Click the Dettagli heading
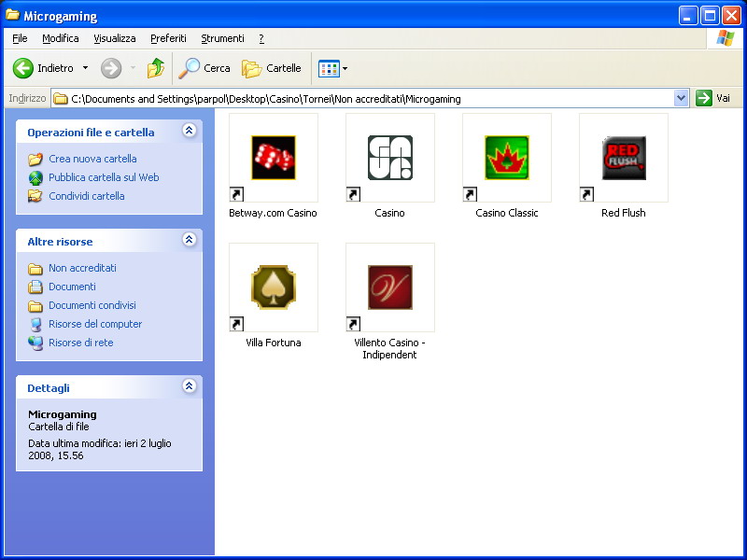 (49, 388)
